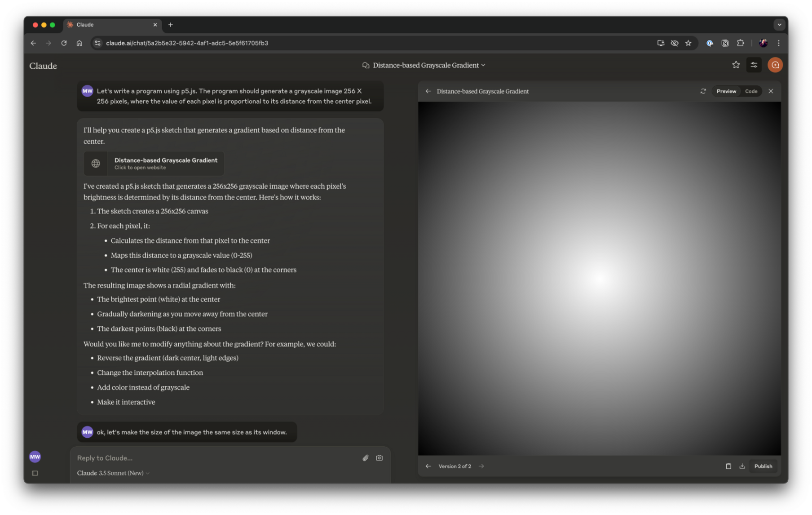812x515 pixels.
Task: Open the Distance-based Grayscale Gradient artifact card
Action: pyautogui.click(x=154, y=164)
